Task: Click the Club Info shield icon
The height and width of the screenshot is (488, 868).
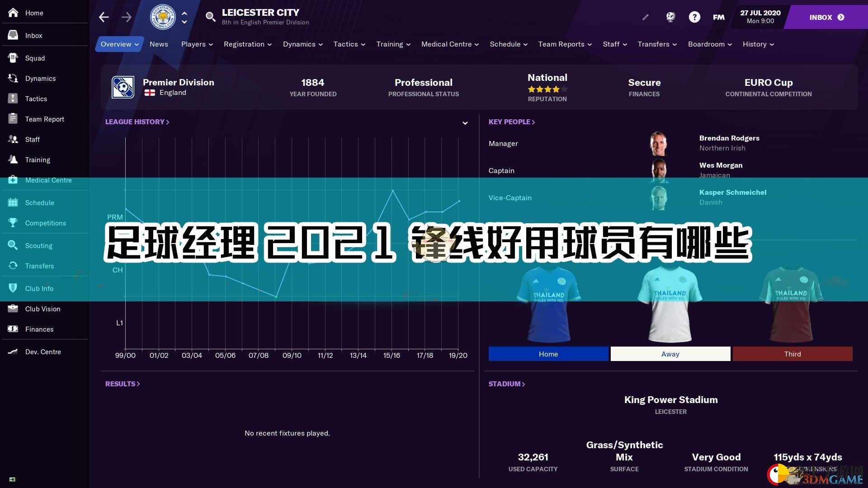Action: tap(13, 288)
